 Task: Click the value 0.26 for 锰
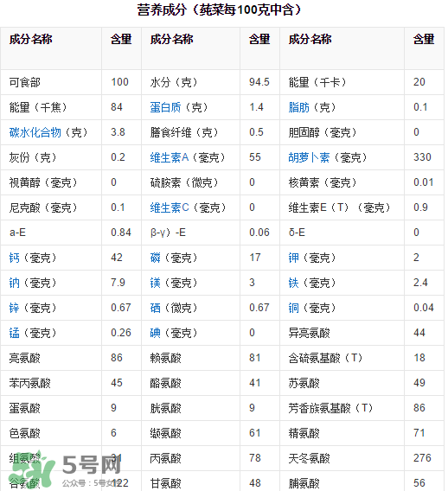click(121, 333)
